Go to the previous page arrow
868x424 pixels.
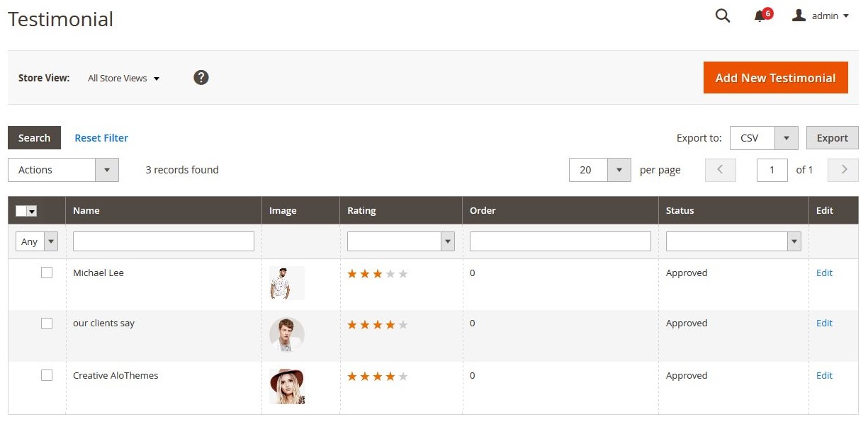point(721,170)
